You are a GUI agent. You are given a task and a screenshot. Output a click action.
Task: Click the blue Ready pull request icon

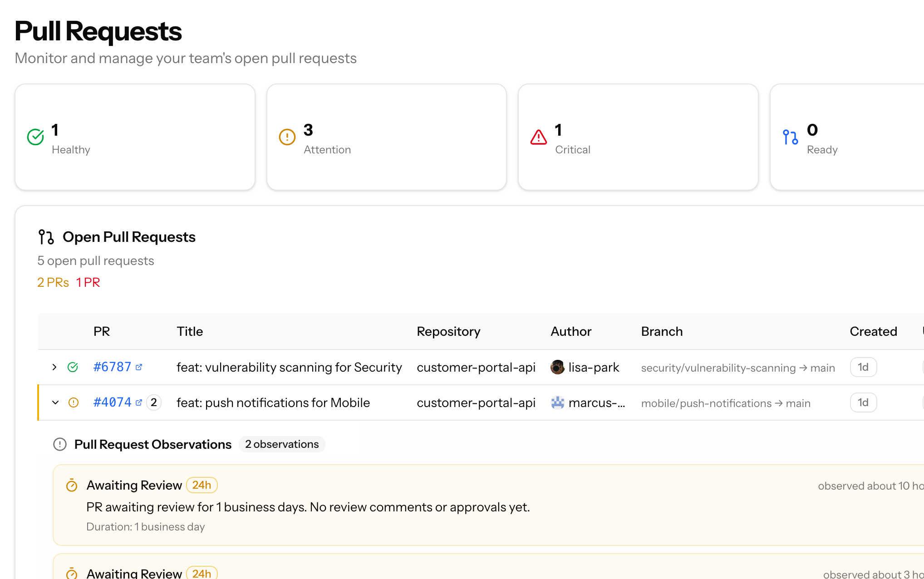click(x=791, y=137)
